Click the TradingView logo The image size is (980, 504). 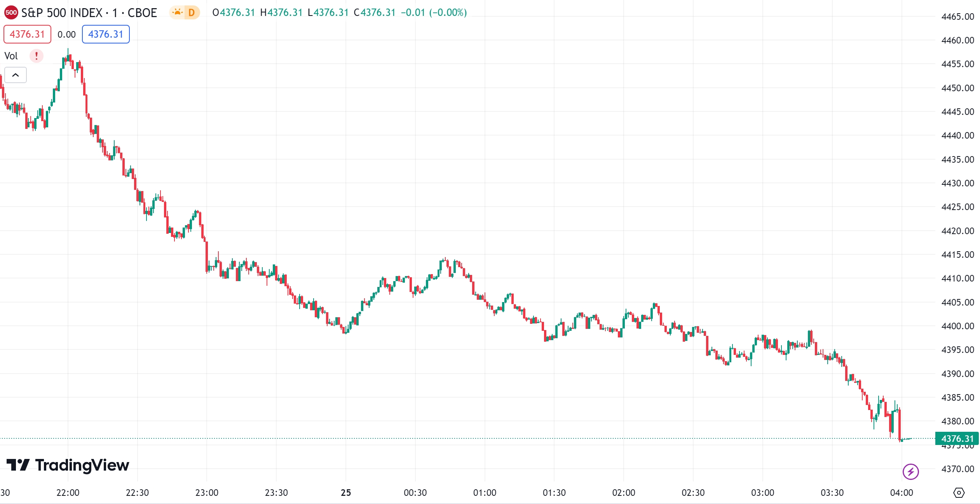click(x=68, y=465)
